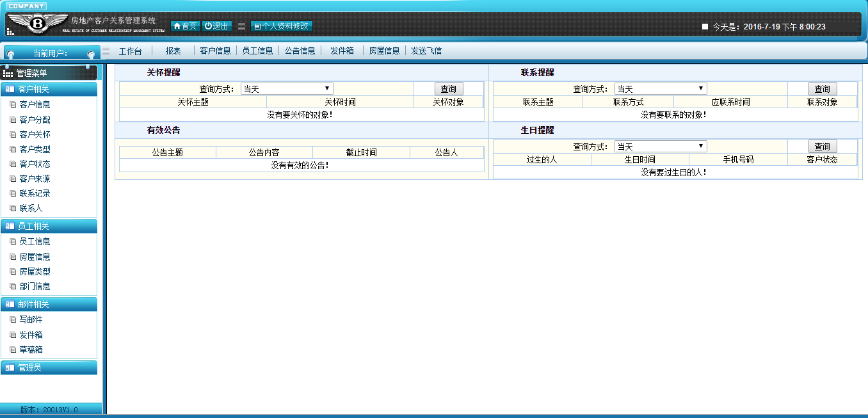
Task: Open the 发件箱 top tab
Action: pos(342,51)
